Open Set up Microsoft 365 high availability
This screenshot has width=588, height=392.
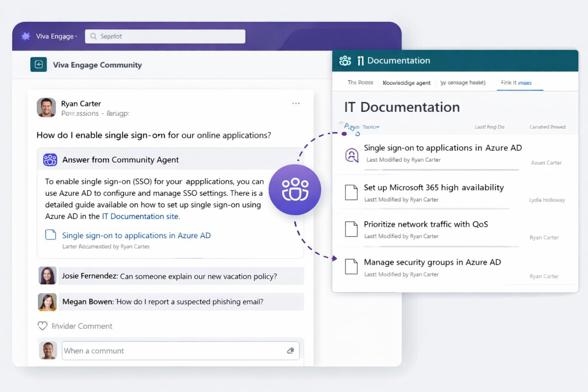click(433, 188)
